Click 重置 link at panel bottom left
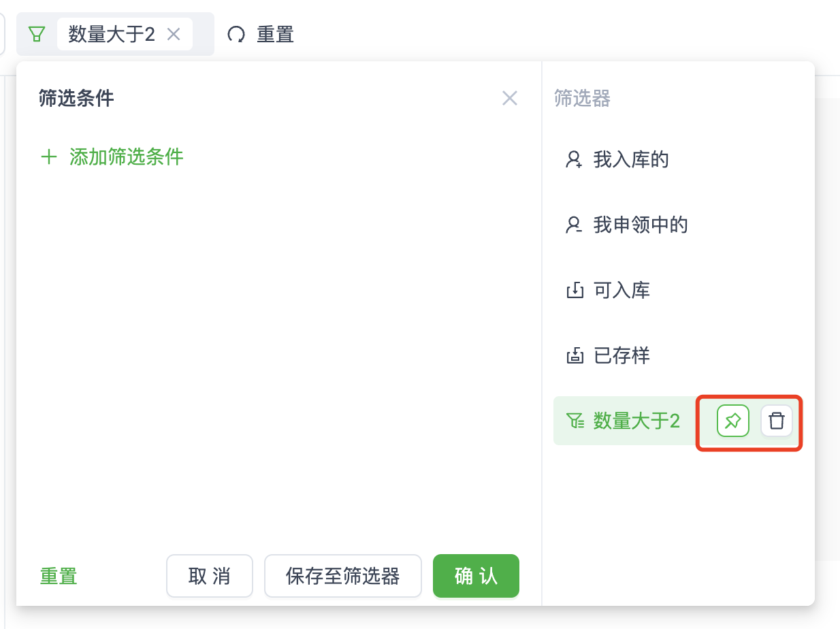840x629 pixels. click(x=58, y=575)
